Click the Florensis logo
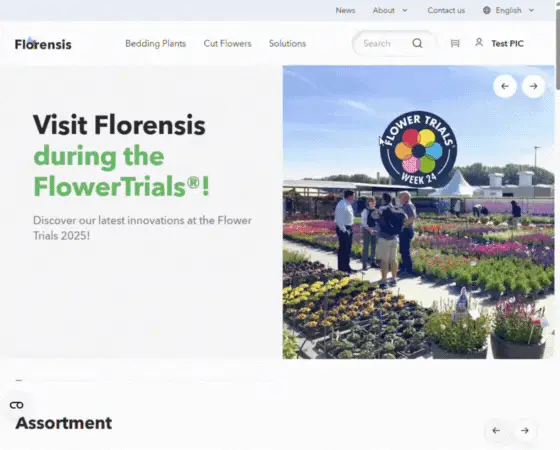This screenshot has width=560, height=450. coord(43,44)
